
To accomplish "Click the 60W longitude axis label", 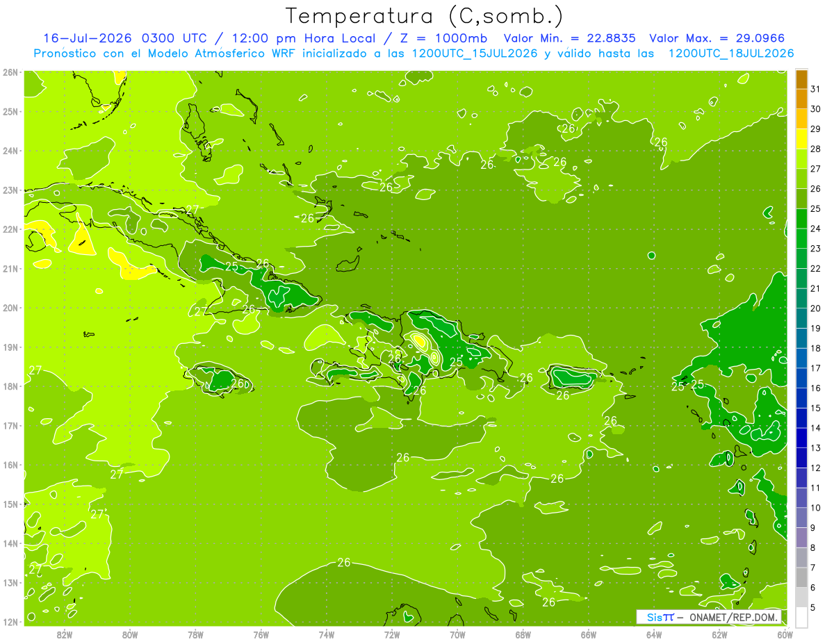I will tap(785, 634).
